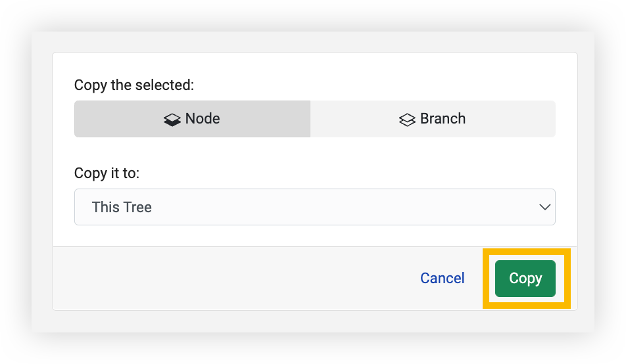This screenshot has height=364, width=626.
Task: Click the word "Branch" in the segmented control
Action: click(x=443, y=119)
